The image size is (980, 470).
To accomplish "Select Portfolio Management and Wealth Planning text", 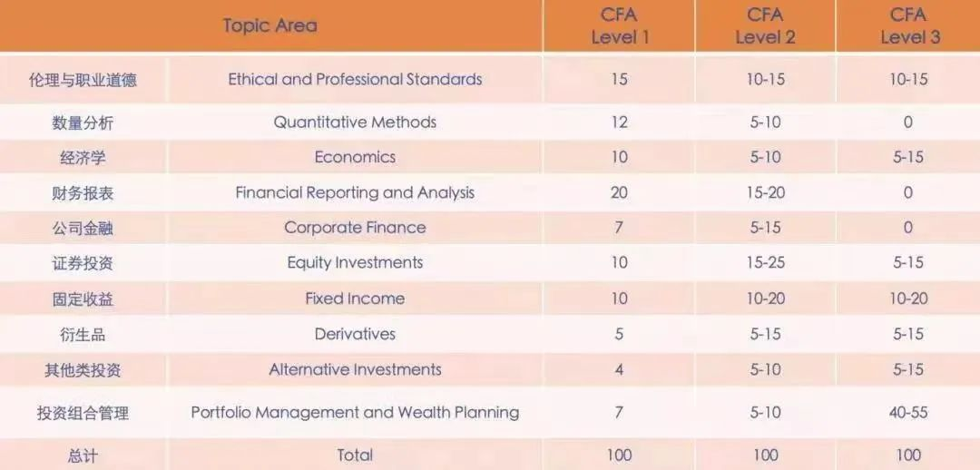I will click(355, 412).
